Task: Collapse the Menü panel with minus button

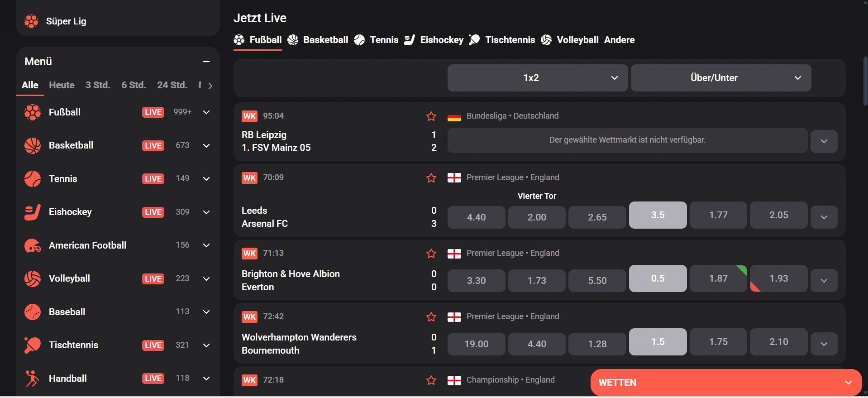Action: 206,62
